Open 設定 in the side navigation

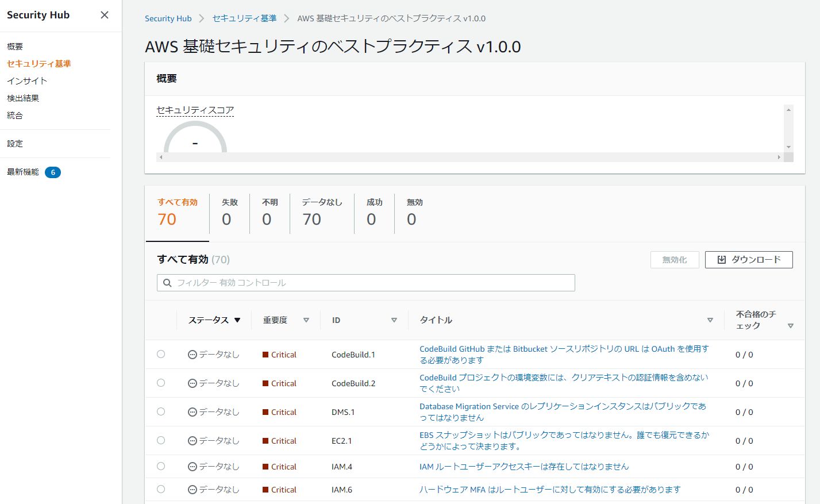15,144
